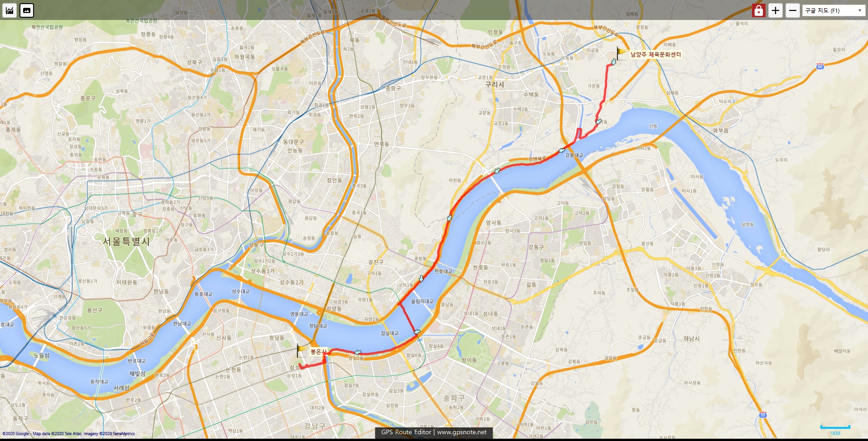Select the 봉은사 waypoint label
Viewport: 868px width, 441px height.
(318, 352)
